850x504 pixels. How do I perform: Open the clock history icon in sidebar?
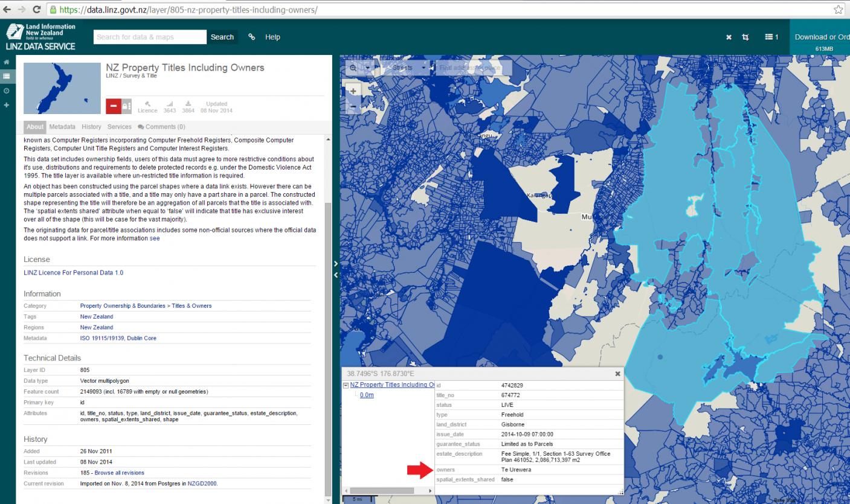tap(7, 91)
